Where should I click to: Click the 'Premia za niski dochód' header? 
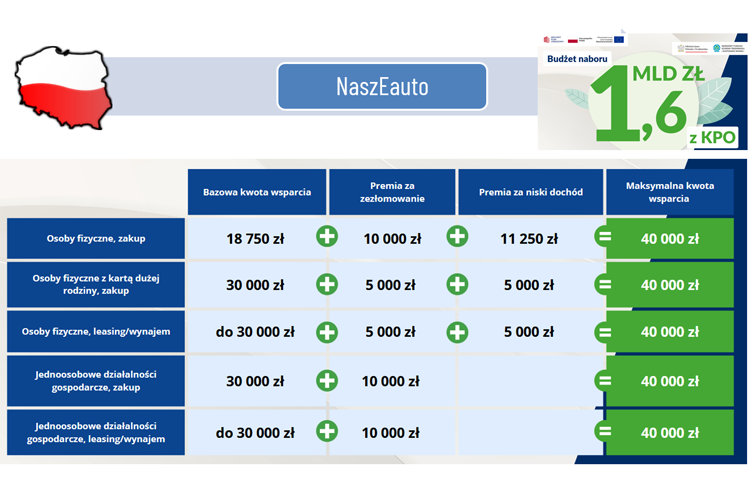click(x=530, y=191)
